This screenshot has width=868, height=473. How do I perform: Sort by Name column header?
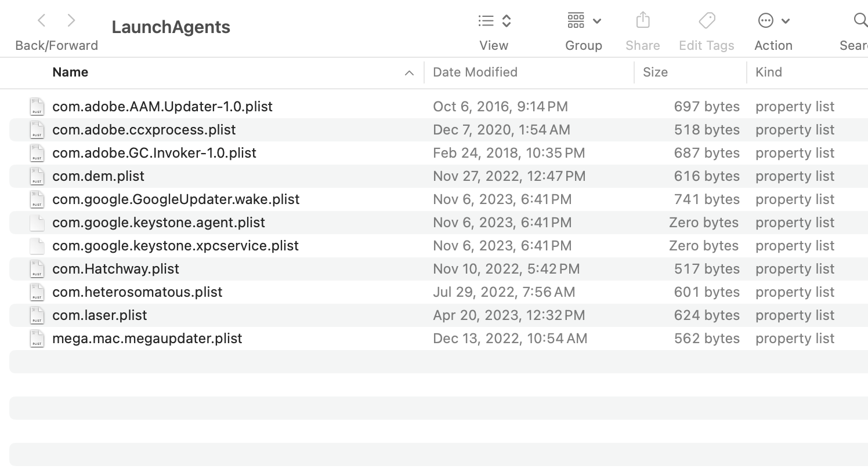tap(70, 72)
